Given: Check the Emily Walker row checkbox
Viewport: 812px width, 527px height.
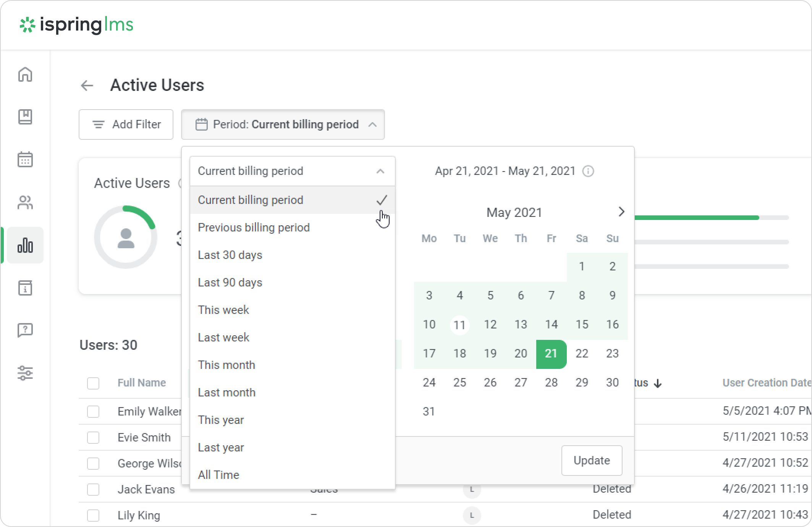Looking at the screenshot, I should pyautogui.click(x=93, y=412).
